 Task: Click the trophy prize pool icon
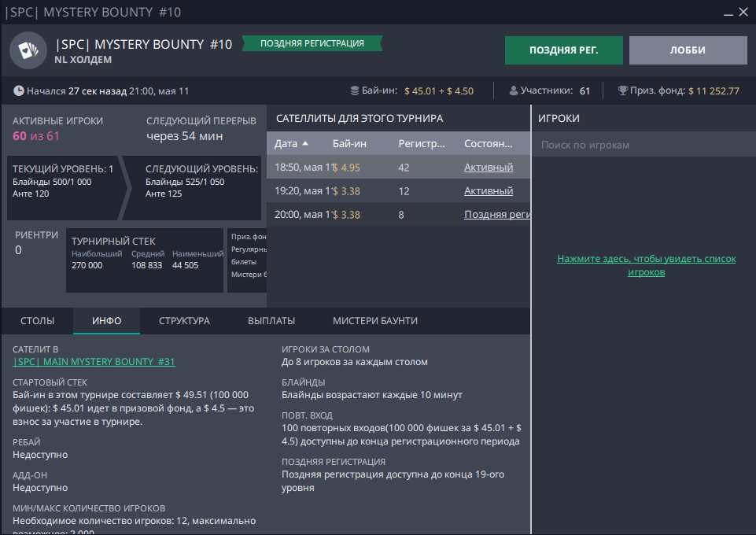pyautogui.click(x=622, y=90)
